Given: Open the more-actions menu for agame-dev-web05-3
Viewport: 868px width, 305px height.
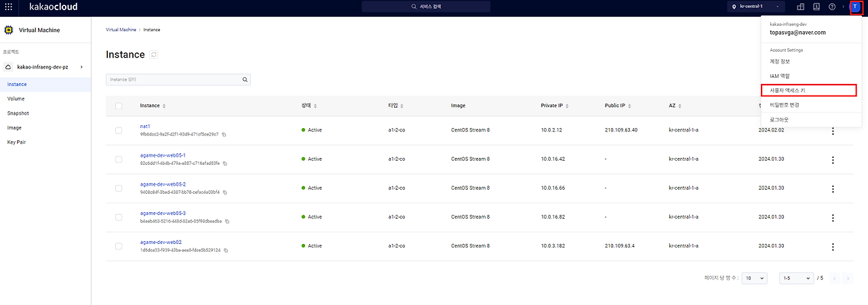Looking at the screenshot, I should (833, 218).
